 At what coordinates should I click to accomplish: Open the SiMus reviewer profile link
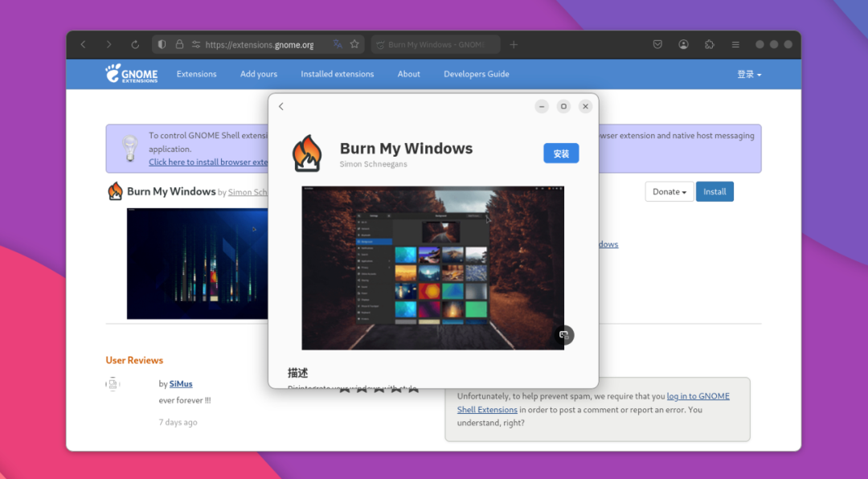pos(181,383)
